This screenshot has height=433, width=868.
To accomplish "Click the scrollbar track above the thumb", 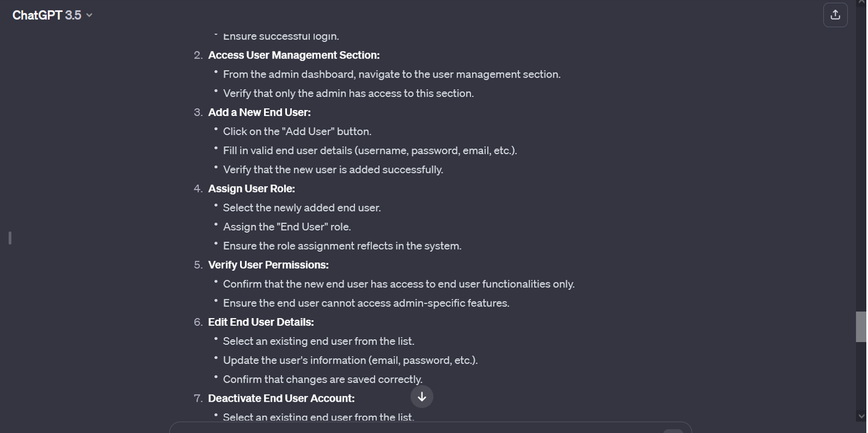I will [x=860, y=167].
